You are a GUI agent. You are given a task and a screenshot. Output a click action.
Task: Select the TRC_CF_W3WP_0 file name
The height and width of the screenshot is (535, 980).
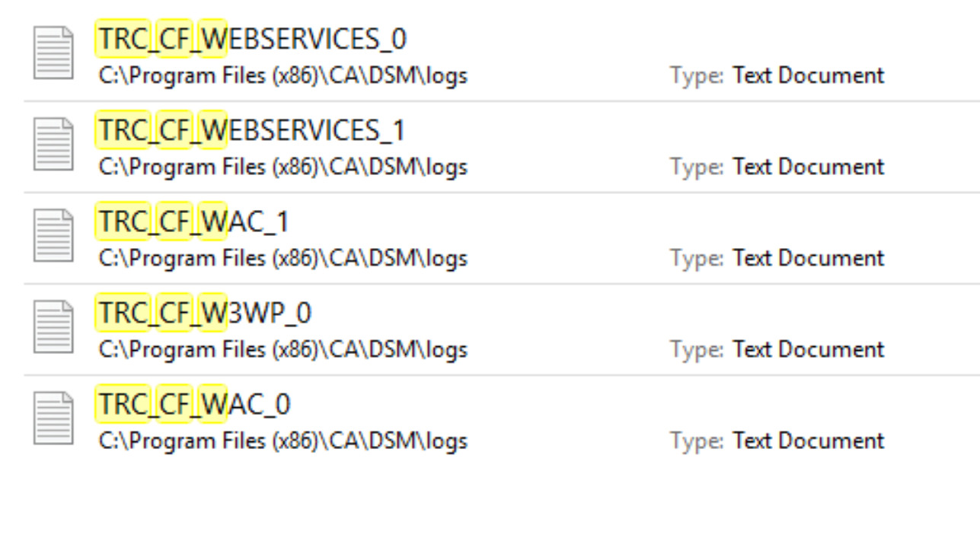[x=205, y=313]
